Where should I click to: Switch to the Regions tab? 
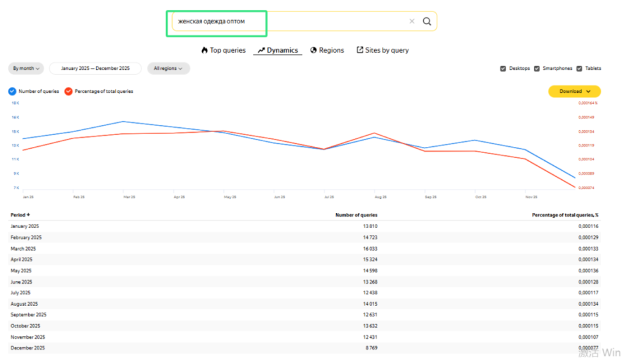pyautogui.click(x=331, y=50)
